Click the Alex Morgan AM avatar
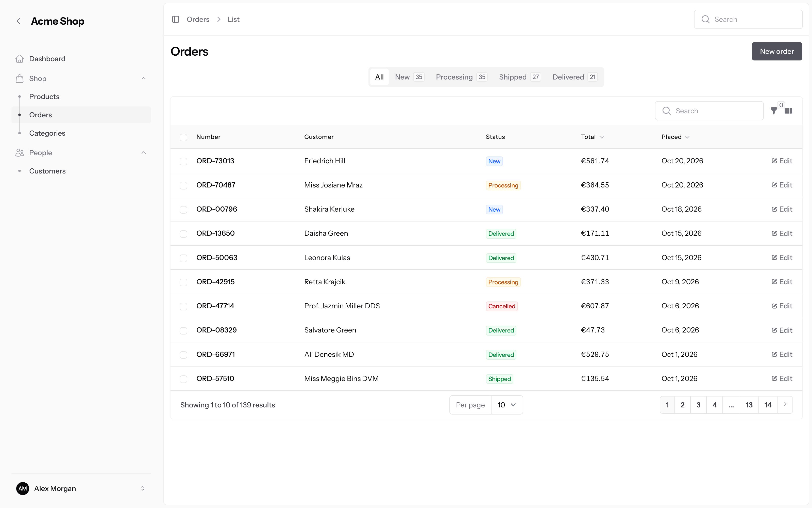Viewport: 812px width, 508px height. click(23, 488)
